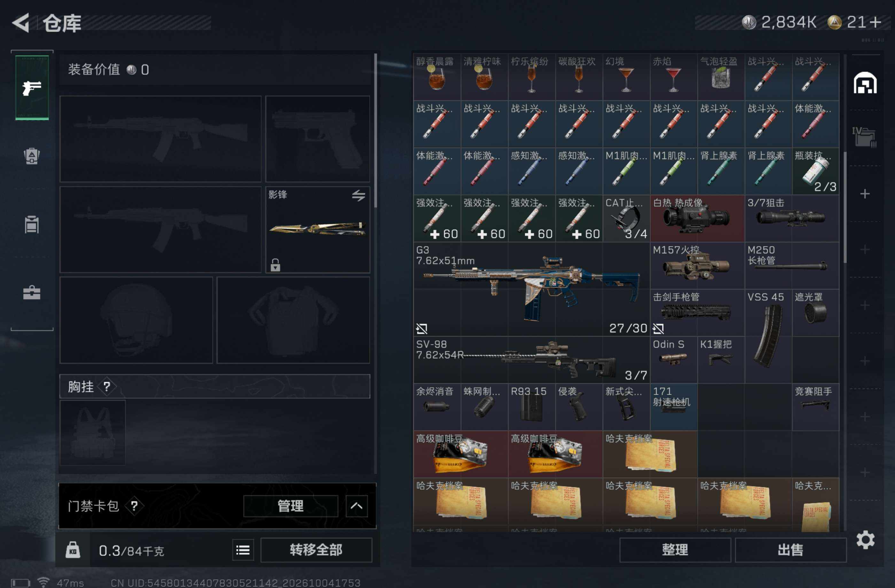Collapse the 门禁卡包 panel with the chevron

coord(356,506)
